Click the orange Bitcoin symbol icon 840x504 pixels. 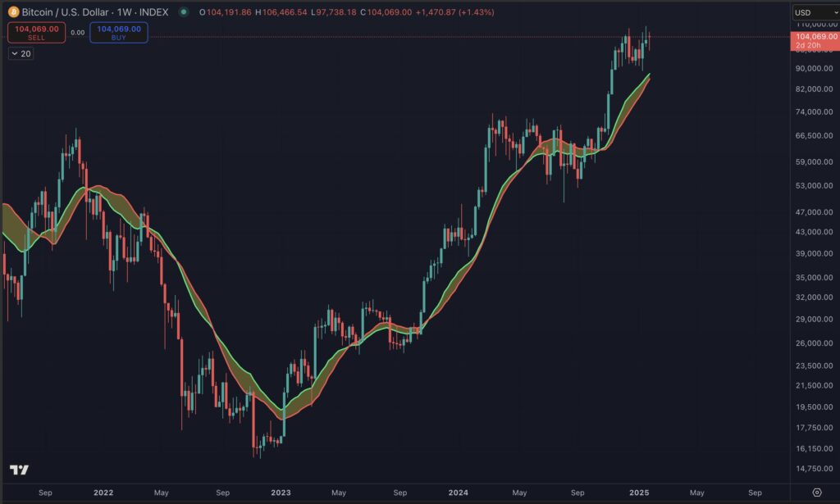[x=13, y=12]
